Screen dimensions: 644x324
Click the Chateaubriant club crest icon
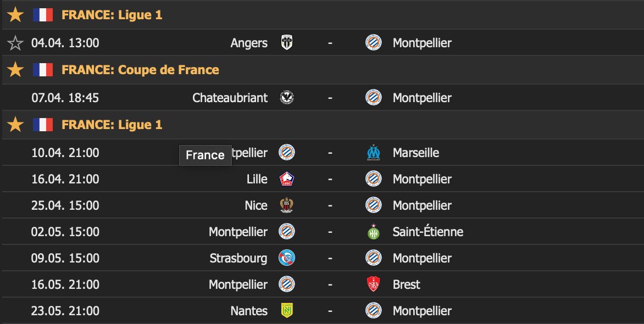click(x=287, y=98)
